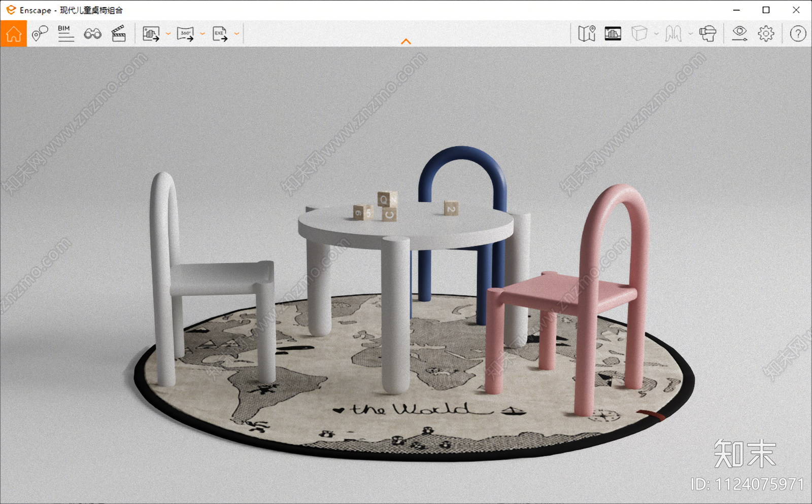Expand the projection cube dropdown arrow
This screenshot has height=504, width=812.
click(656, 34)
